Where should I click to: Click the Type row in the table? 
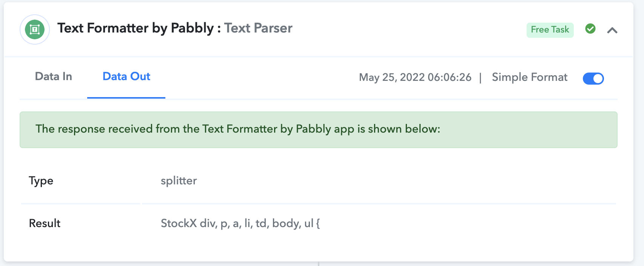click(319, 181)
